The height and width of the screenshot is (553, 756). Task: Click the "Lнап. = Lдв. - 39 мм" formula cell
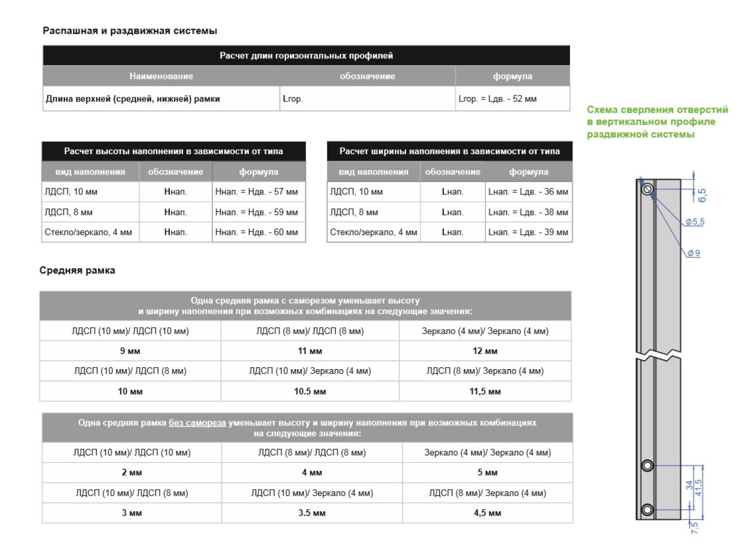click(528, 232)
